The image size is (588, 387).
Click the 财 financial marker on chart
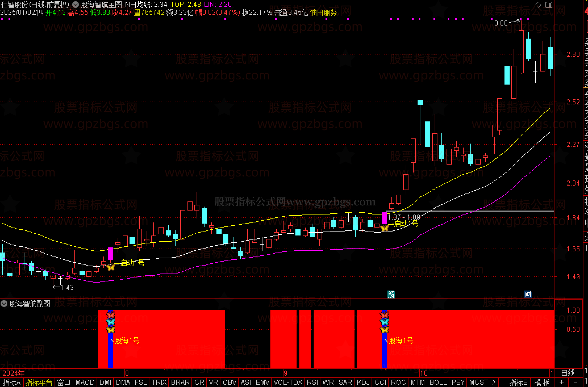coord(528,294)
